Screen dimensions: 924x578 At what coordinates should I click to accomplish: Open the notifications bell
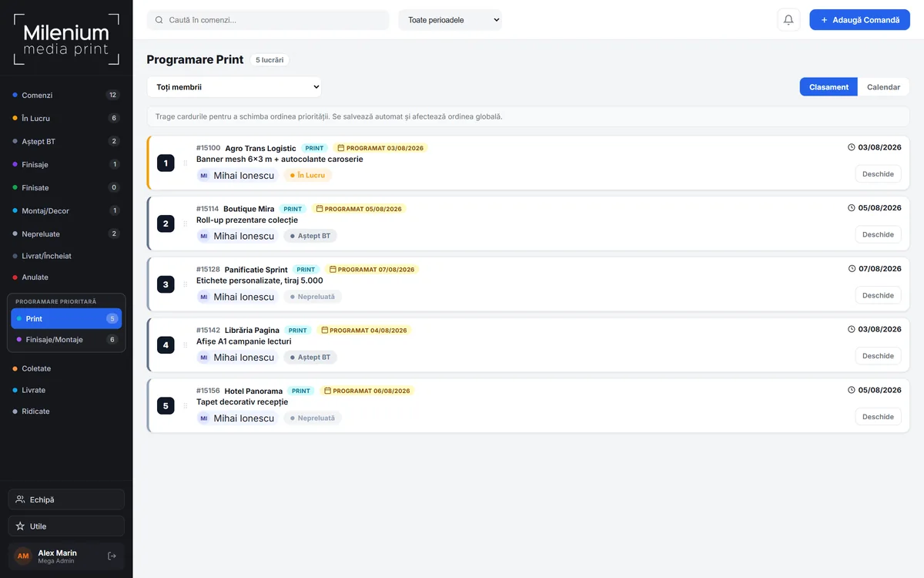tap(788, 20)
